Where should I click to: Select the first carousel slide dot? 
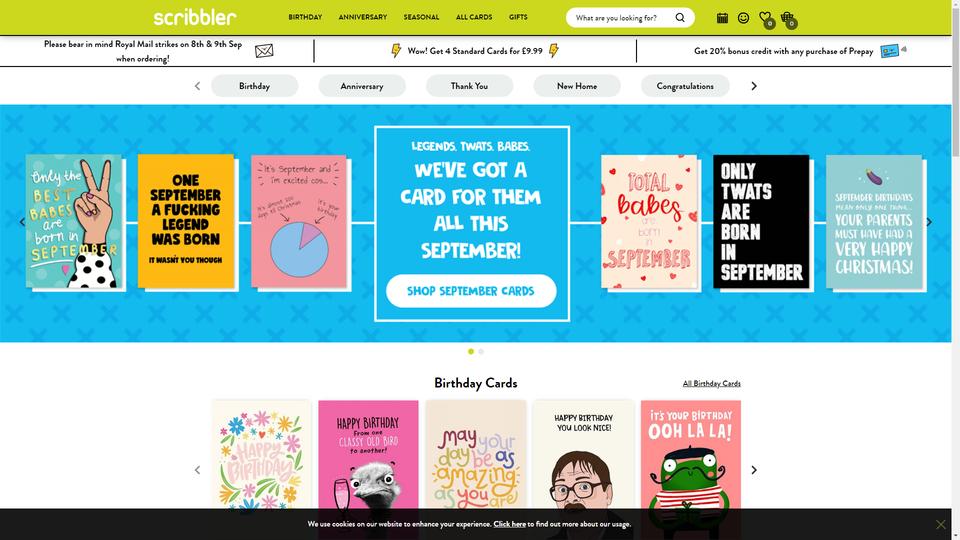[471, 351]
